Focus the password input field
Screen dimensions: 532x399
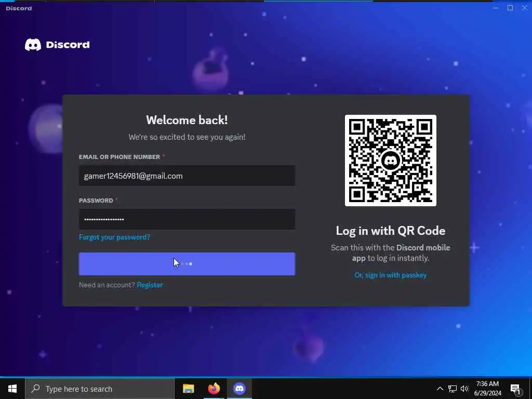tap(187, 219)
